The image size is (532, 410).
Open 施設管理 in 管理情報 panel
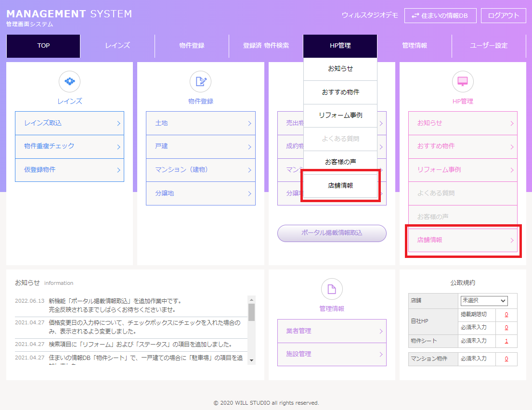pyautogui.click(x=332, y=354)
